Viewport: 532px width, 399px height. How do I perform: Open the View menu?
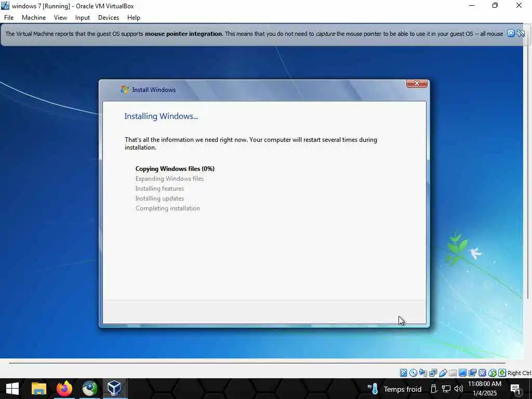click(60, 18)
